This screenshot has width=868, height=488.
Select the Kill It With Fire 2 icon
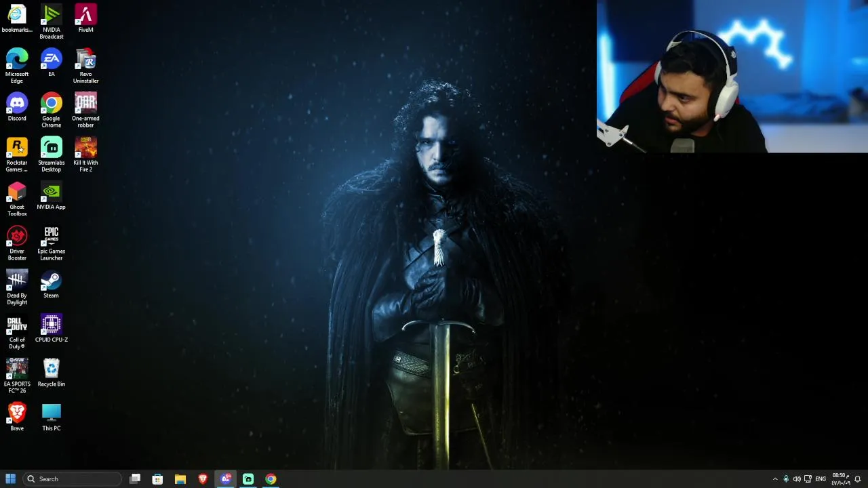click(85, 155)
